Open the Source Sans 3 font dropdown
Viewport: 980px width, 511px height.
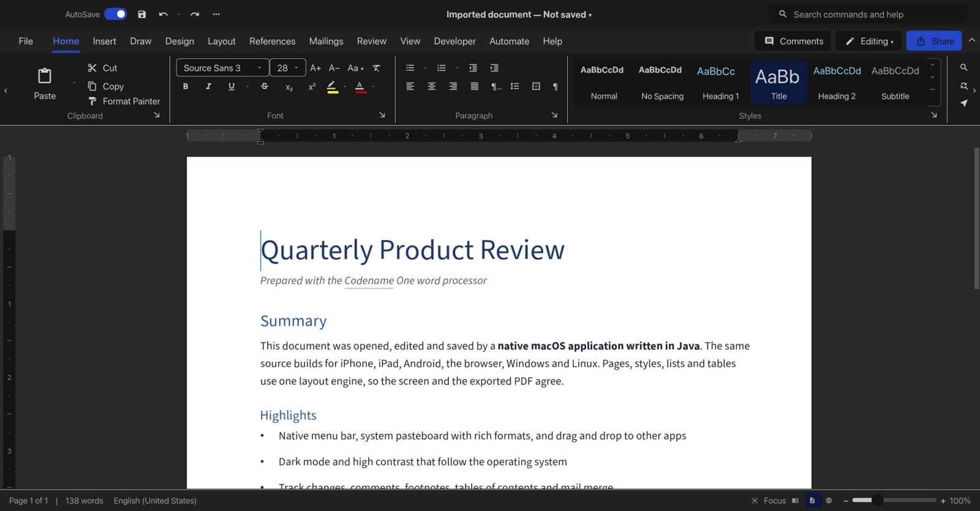coord(222,68)
